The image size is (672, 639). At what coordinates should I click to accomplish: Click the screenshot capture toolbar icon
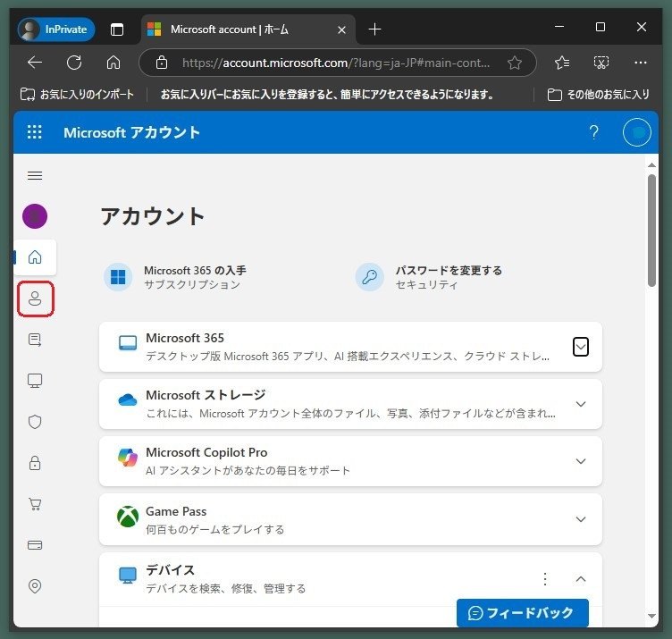pos(601,63)
